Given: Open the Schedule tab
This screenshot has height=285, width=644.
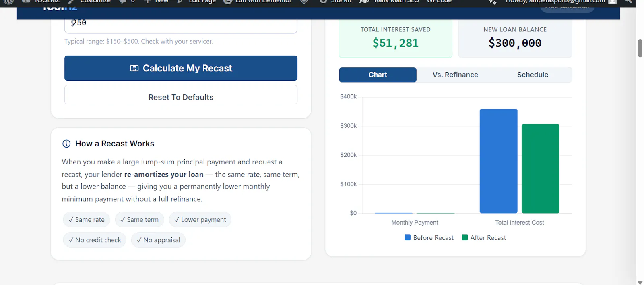Looking at the screenshot, I should click(x=533, y=75).
